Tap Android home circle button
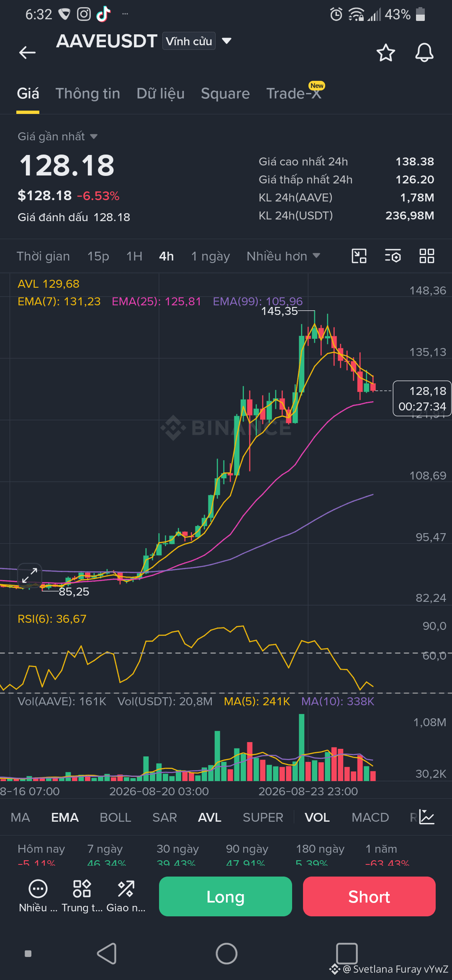This screenshot has height=980, width=452. tap(226, 954)
